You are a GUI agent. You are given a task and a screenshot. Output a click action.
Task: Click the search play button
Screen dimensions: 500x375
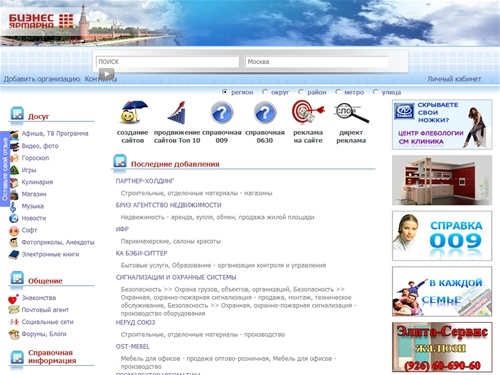[107, 74]
